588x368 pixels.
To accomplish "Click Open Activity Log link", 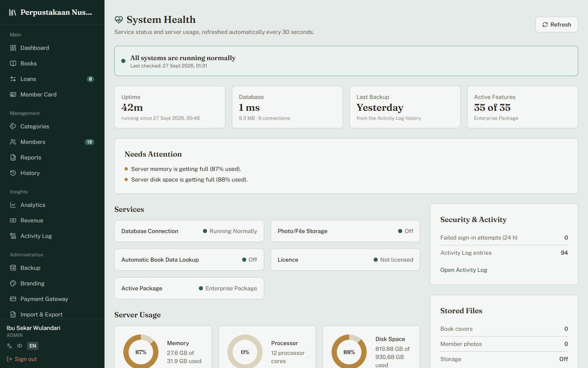I will pos(463,270).
